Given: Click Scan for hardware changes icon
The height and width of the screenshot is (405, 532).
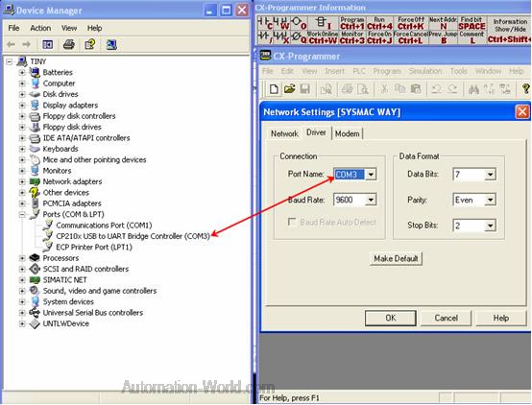Looking at the screenshot, I should (x=111, y=44).
